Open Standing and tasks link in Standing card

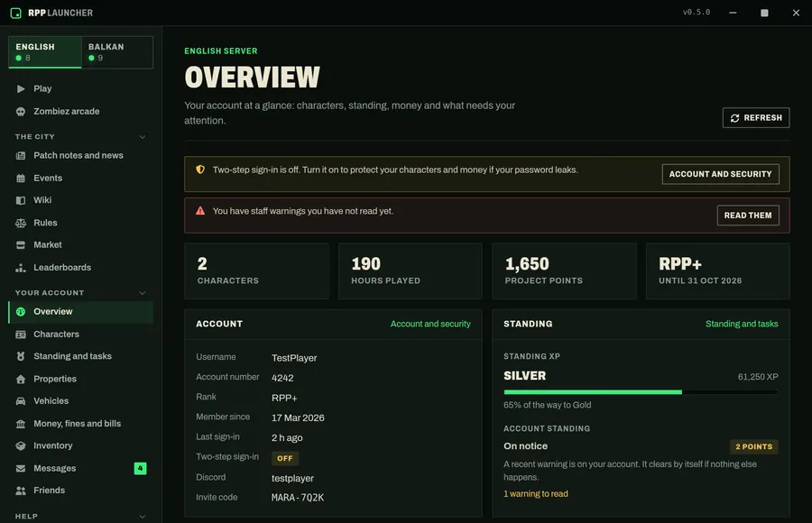pos(742,324)
